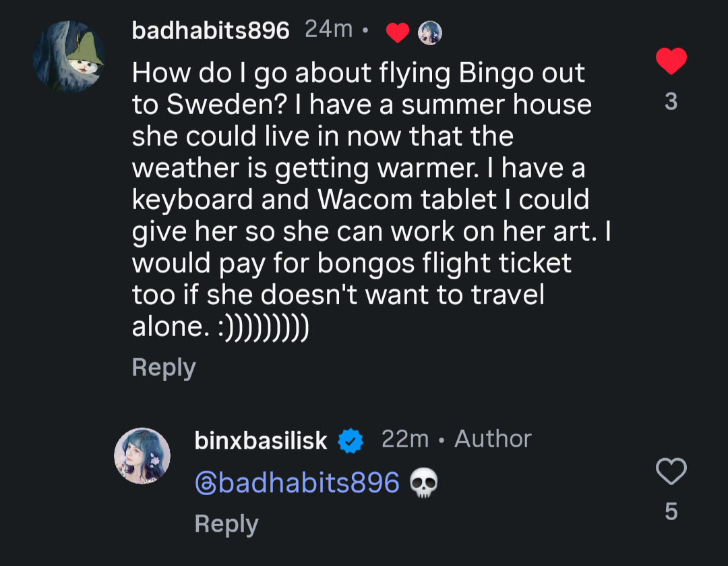Unlike the badhabits896 comment red heart
This screenshot has width=728, height=566.
pyautogui.click(x=671, y=62)
